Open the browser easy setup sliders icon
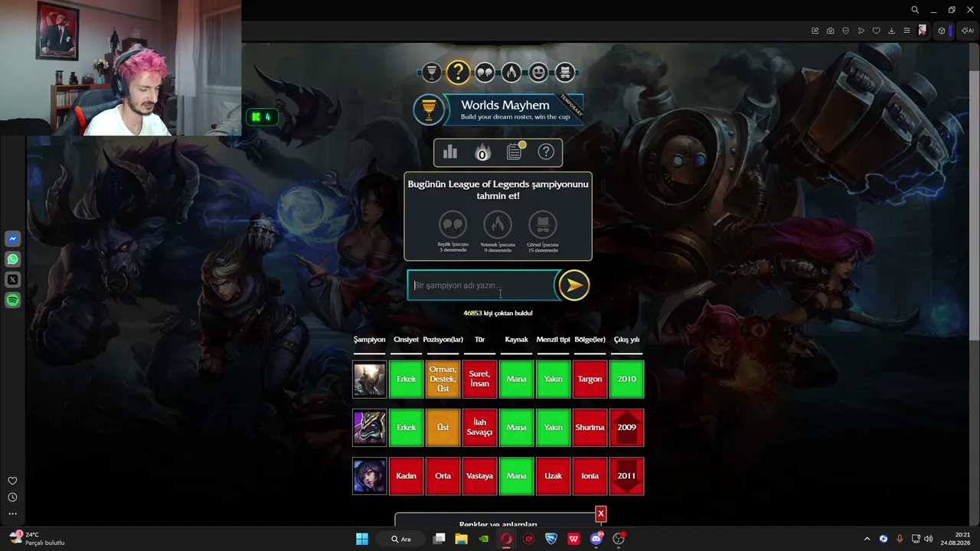 (x=907, y=31)
